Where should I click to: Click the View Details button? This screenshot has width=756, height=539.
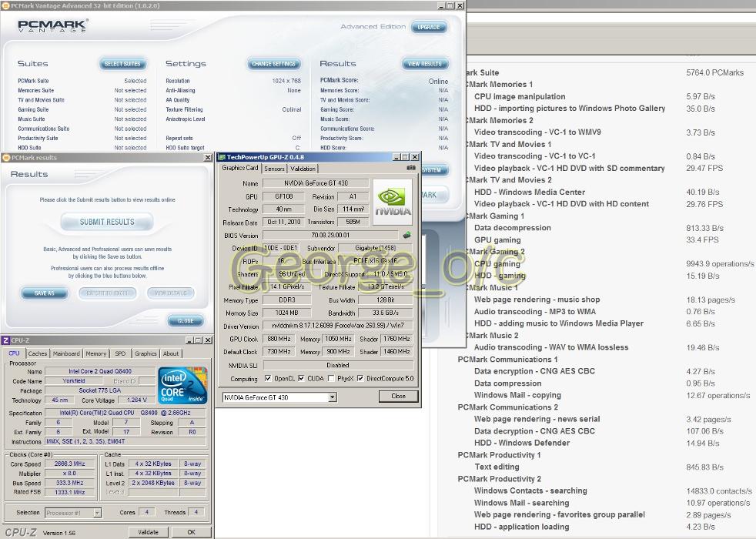click(171, 293)
